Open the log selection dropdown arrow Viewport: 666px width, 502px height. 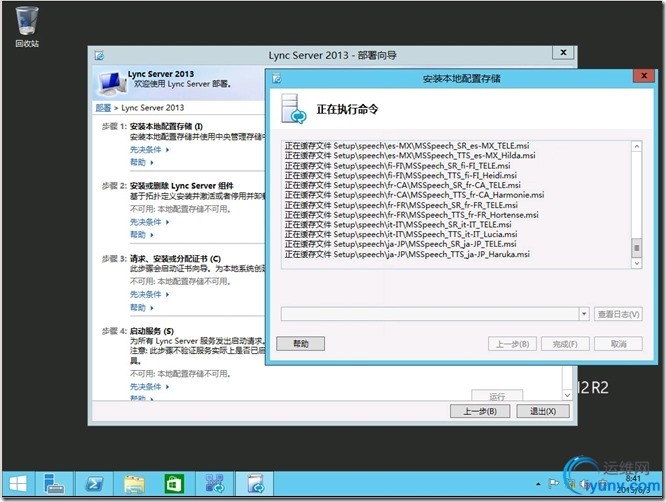click(x=584, y=314)
